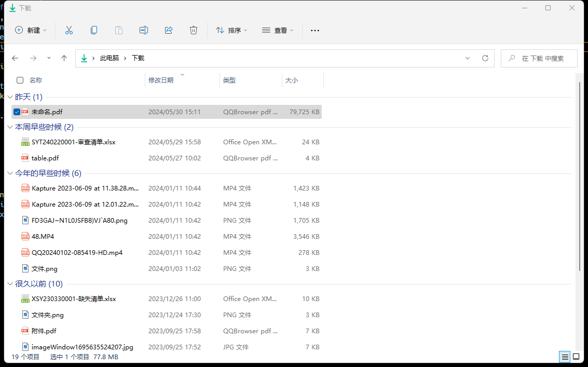Image resolution: width=588 pixels, height=367 pixels.
Task: Go up one directory level
Action: (x=64, y=59)
